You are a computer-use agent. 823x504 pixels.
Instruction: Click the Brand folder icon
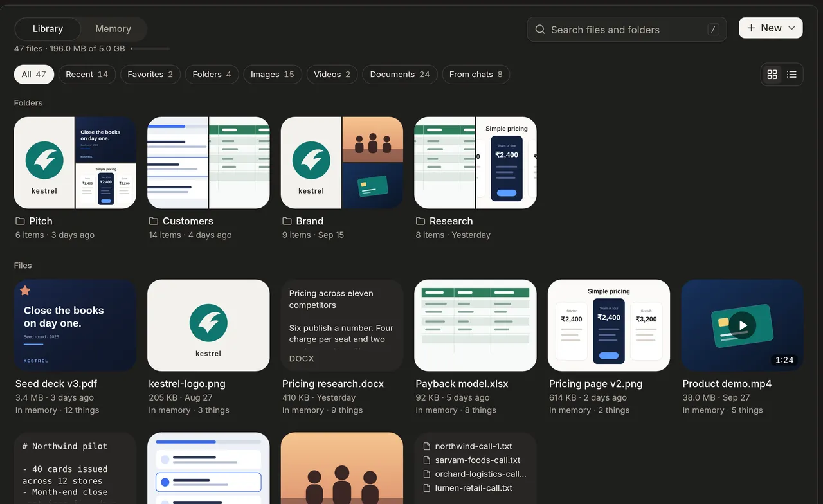pyautogui.click(x=287, y=221)
